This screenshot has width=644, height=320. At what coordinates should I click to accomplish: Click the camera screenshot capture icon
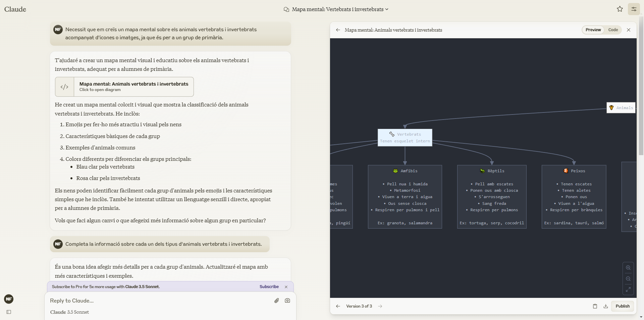pos(287,301)
